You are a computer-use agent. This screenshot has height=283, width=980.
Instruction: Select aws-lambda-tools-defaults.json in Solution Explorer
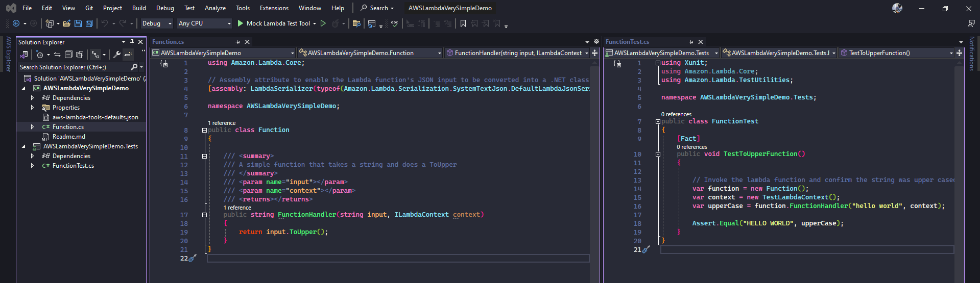click(95, 117)
